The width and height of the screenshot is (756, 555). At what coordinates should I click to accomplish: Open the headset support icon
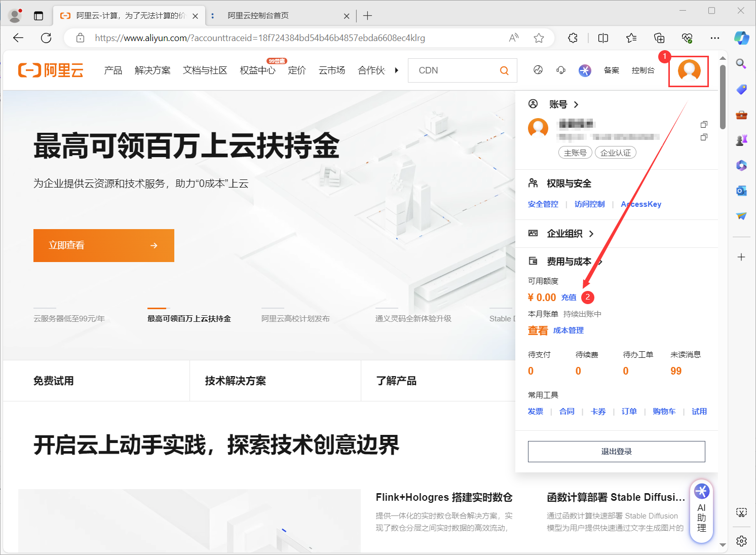(x=561, y=70)
